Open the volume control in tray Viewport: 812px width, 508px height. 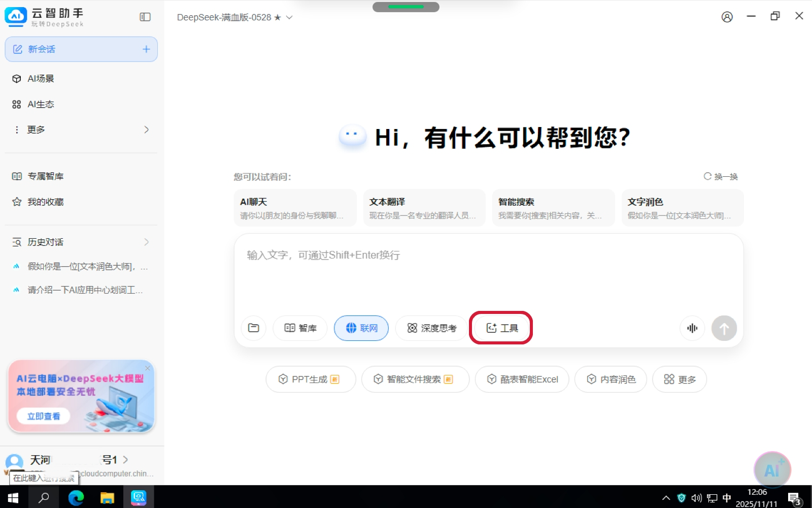pos(697,498)
